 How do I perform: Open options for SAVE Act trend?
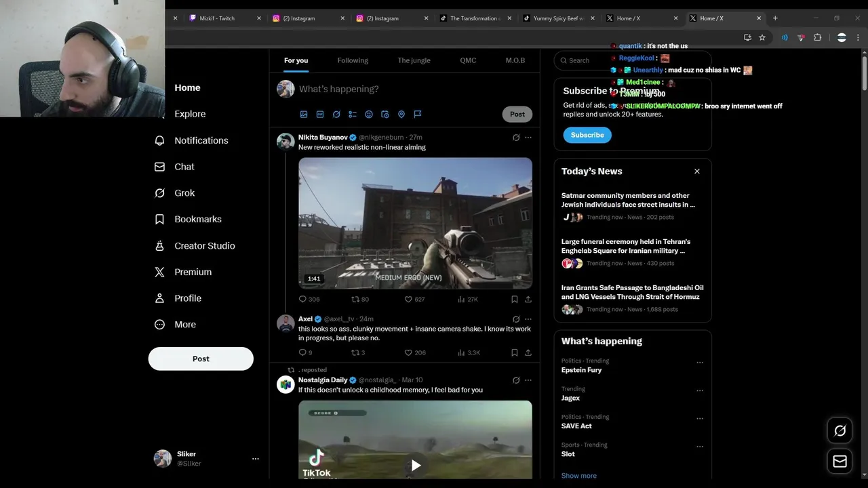[700, 418]
